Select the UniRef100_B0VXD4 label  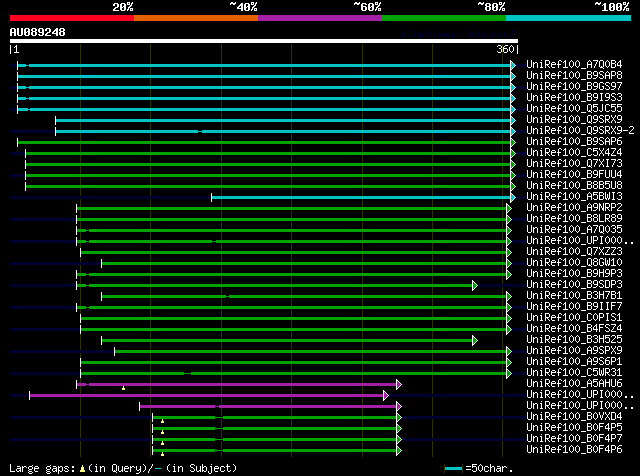[x=574, y=417]
